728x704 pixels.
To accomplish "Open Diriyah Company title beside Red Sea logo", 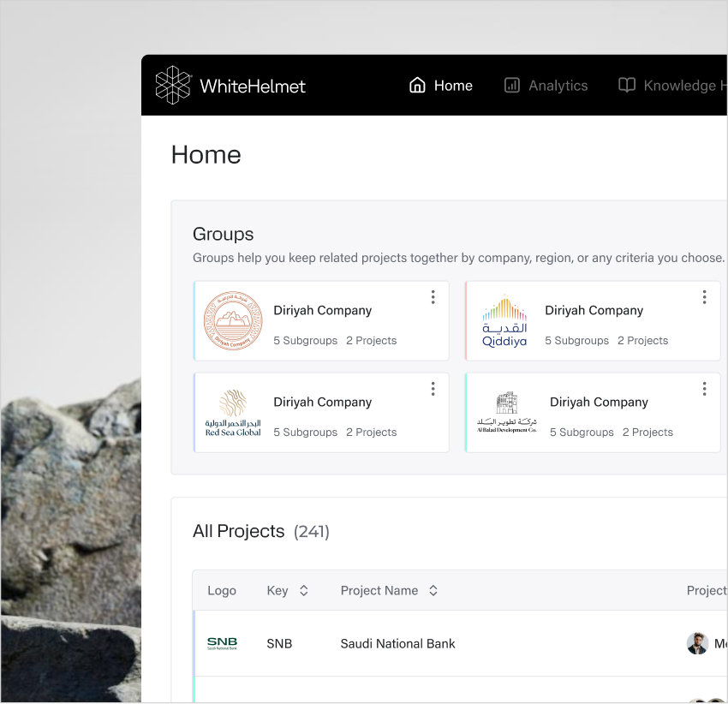I will [x=323, y=403].
